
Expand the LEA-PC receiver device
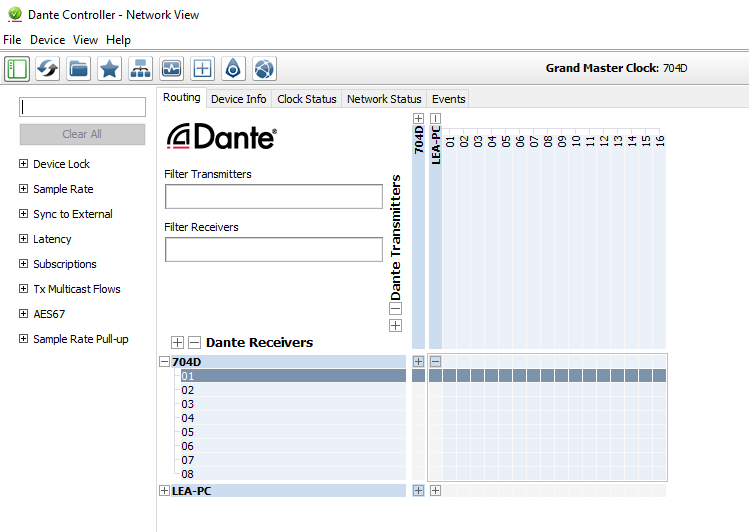click(164, 491)
